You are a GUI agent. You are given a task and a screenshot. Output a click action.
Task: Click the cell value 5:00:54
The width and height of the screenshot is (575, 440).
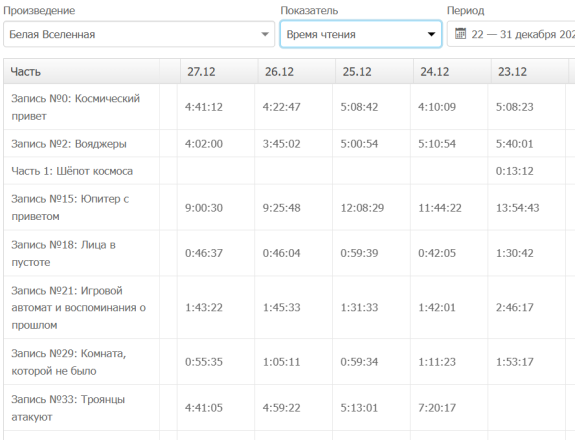[359, 144]
